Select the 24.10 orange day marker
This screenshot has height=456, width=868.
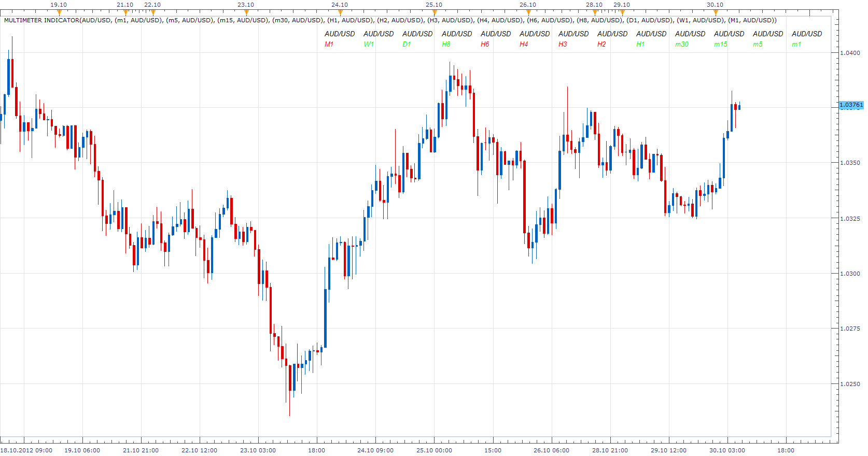(x=340, y=12)
